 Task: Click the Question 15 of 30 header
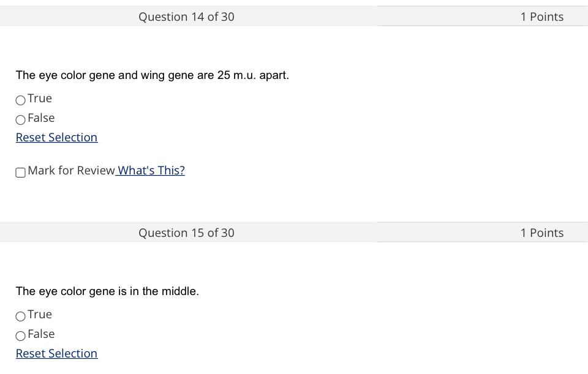pos(186,233)
